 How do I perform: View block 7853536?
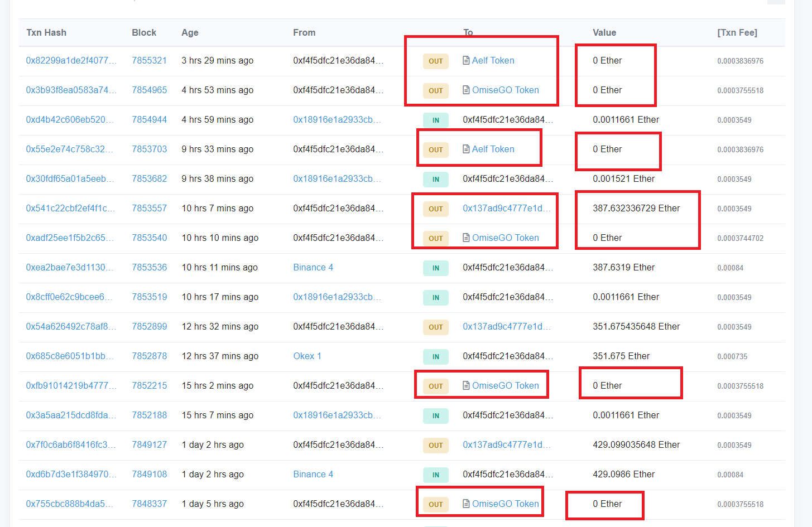[x=150, y=267]
